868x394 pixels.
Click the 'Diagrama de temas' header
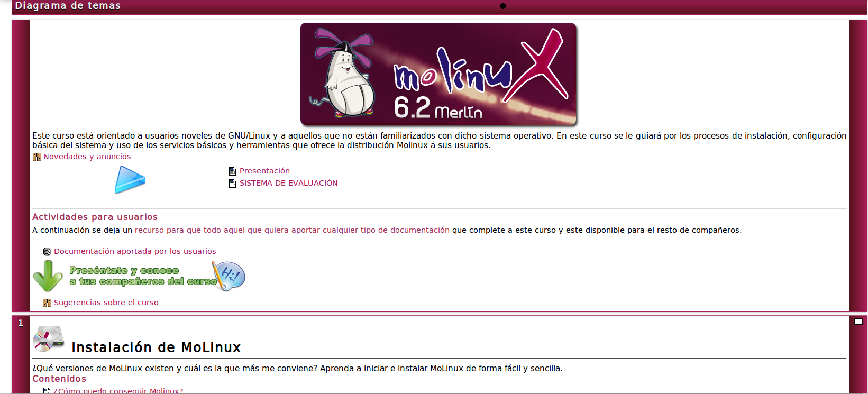tap(68, 6)
